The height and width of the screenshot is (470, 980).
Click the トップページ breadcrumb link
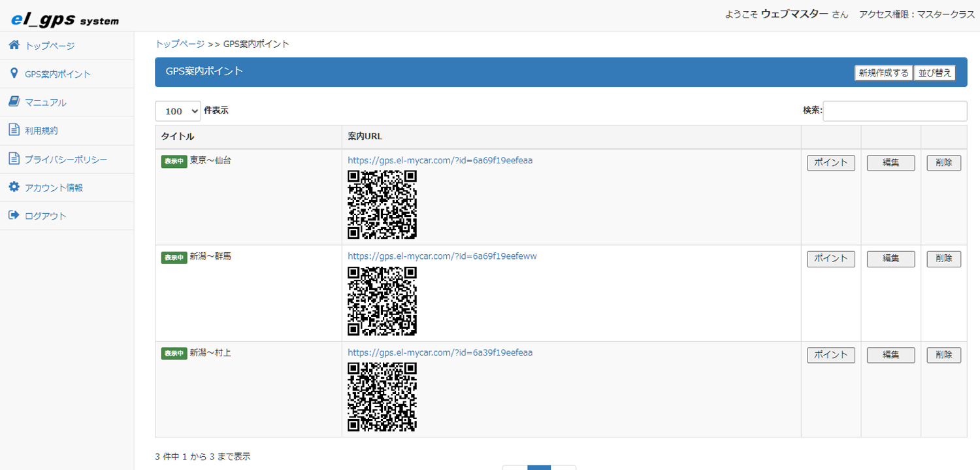pos(180,44)
